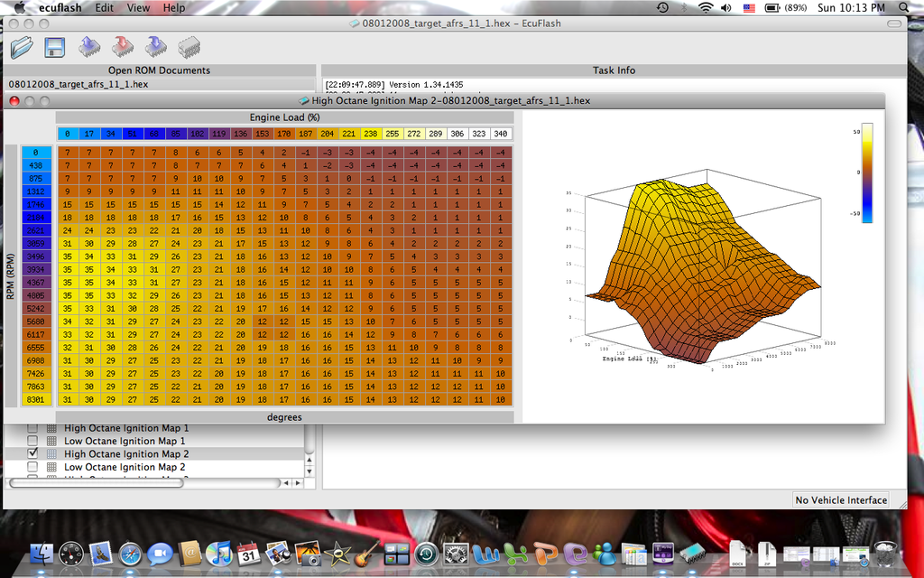Screen dimensions: 924x578
Task: Check the Low Octane Ignition Map 1 checkbox
Action: click(x=32, y=441)
